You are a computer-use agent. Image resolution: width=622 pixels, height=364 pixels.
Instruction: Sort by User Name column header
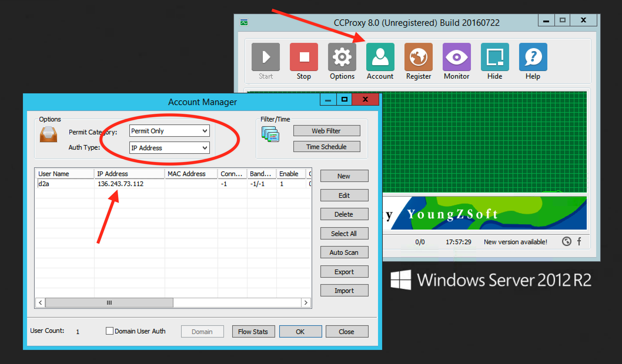pos(65,174)
